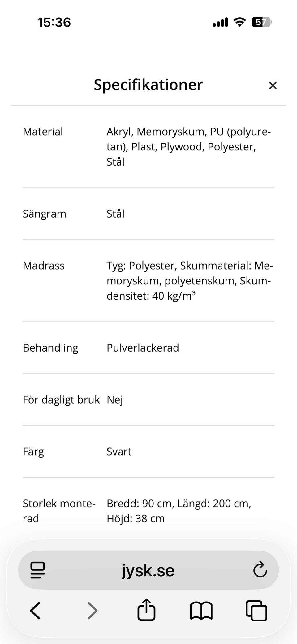Tap the jysk.se address field
Viewport: 297px width, 644px height.
(x=148, y=570)
